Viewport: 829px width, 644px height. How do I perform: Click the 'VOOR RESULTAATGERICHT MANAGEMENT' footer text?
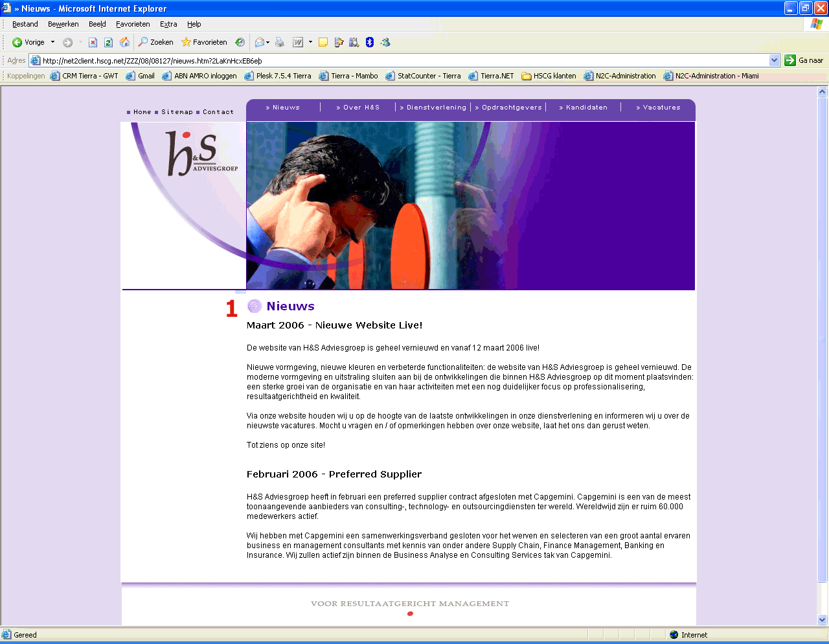(x=410, y=604)
